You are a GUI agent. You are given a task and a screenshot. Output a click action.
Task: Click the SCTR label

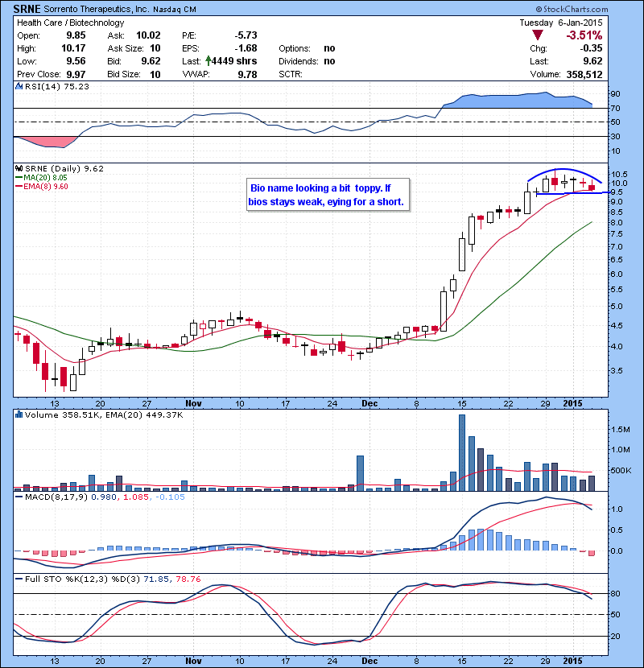pyautogui.click(x=291, y=75)
